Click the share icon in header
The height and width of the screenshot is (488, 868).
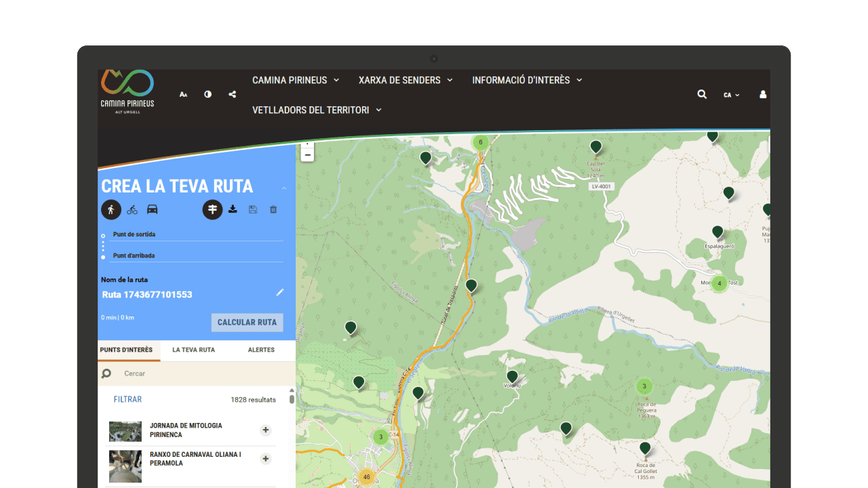233,94
